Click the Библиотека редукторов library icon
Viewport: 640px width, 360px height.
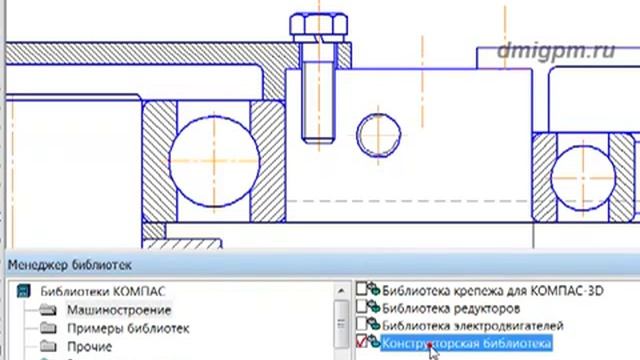click(x=373, y=307)
